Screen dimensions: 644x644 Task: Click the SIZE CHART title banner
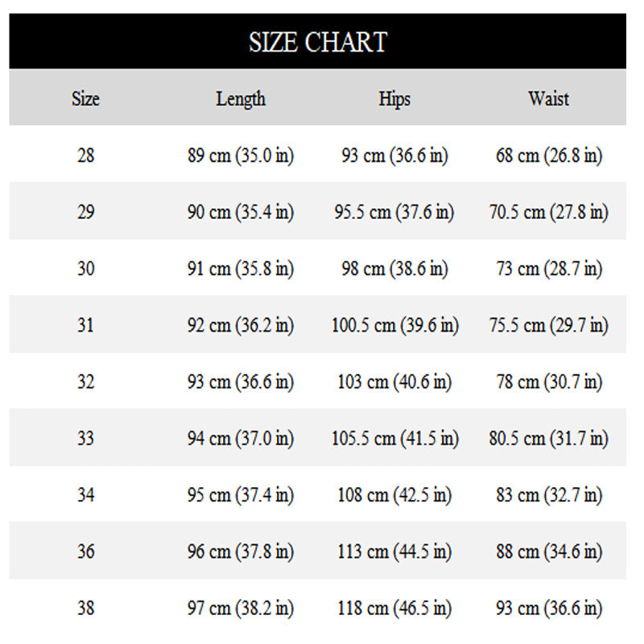pos(318,42)
